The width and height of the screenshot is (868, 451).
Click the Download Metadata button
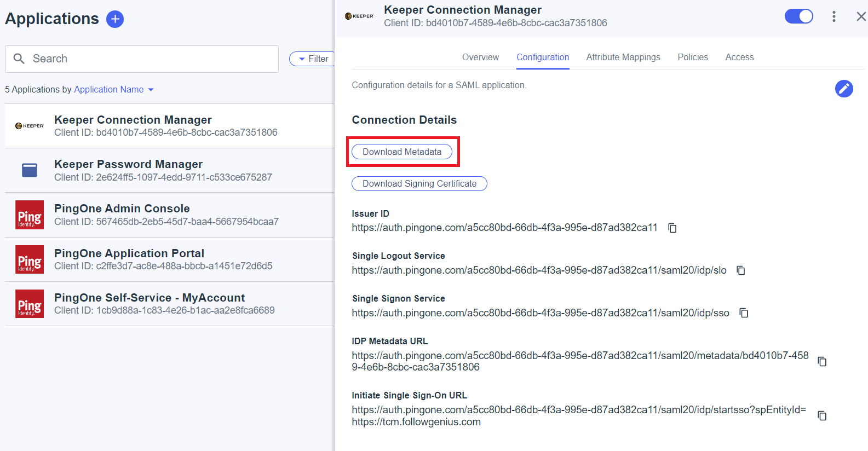click(401, 152)
